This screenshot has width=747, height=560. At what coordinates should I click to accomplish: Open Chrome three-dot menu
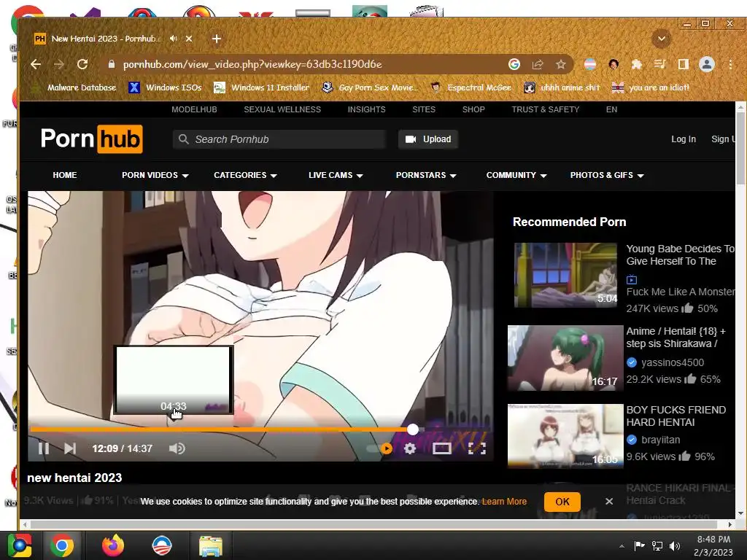(730, 64)
